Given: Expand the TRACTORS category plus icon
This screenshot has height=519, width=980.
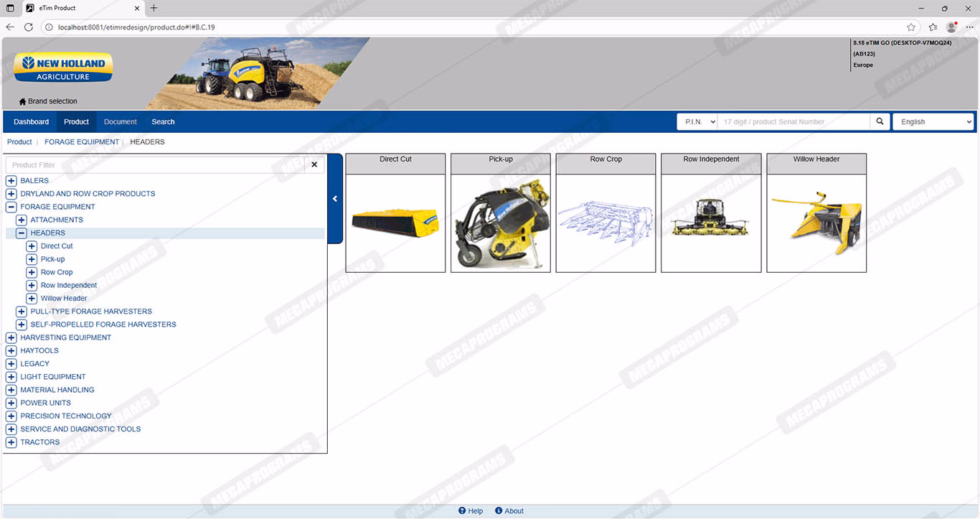Looking at the screenshot, I should coord(11,442).
